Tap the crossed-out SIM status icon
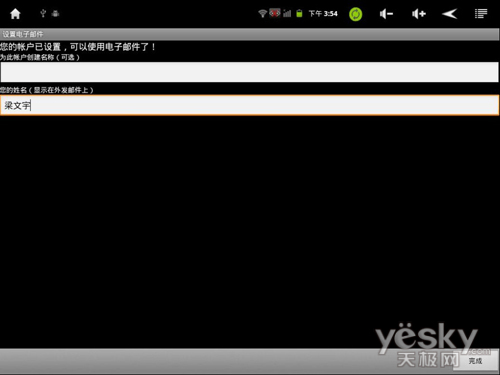The image size is (500, 375). click(x=275, y=13)
